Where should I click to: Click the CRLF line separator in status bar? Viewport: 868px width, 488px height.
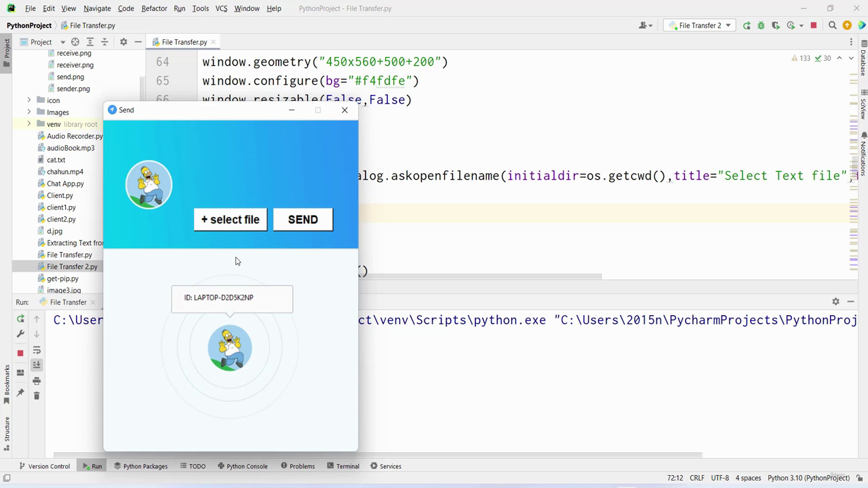pos(696,478)
